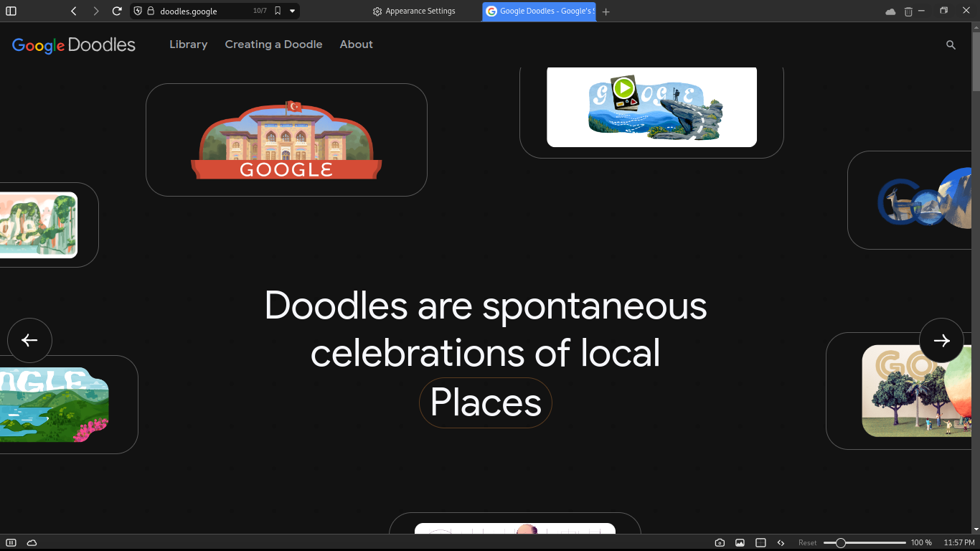Click the page vertical scrollbar

pos(976,278)
